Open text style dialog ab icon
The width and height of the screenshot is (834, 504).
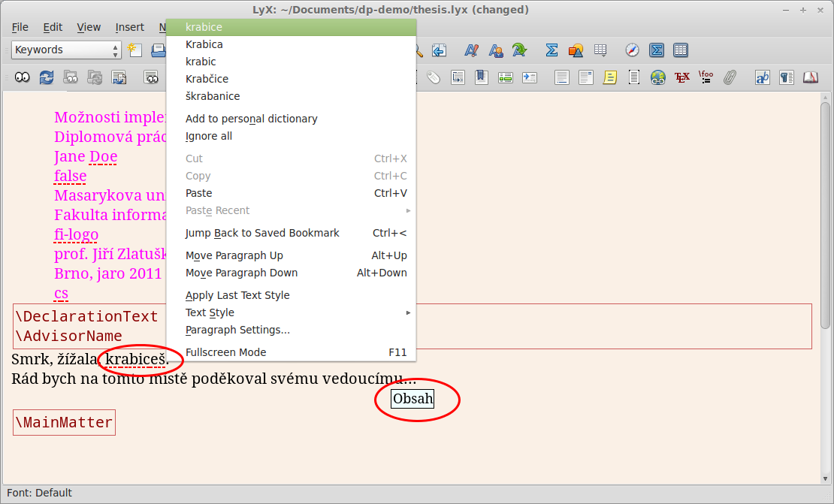pos(762,77)
